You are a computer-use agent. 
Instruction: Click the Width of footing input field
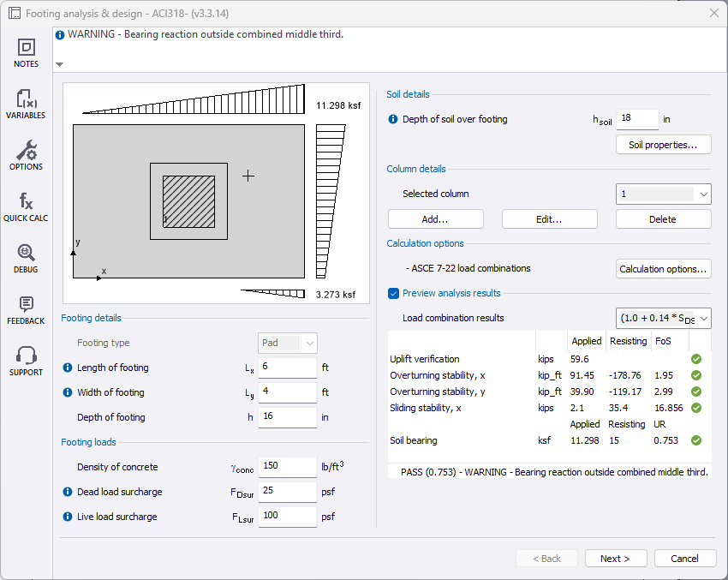287,392
